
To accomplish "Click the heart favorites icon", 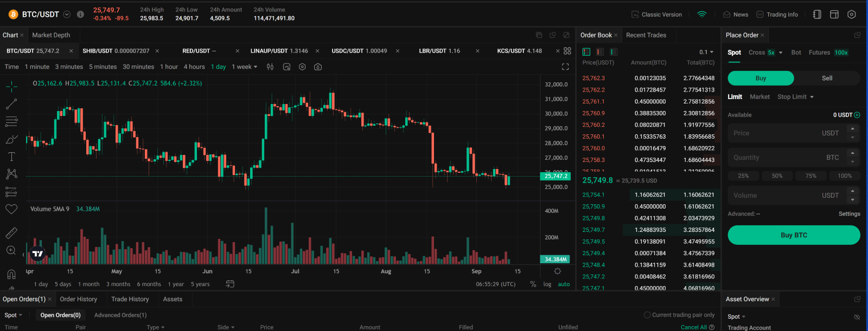I will tap(11, 209).
